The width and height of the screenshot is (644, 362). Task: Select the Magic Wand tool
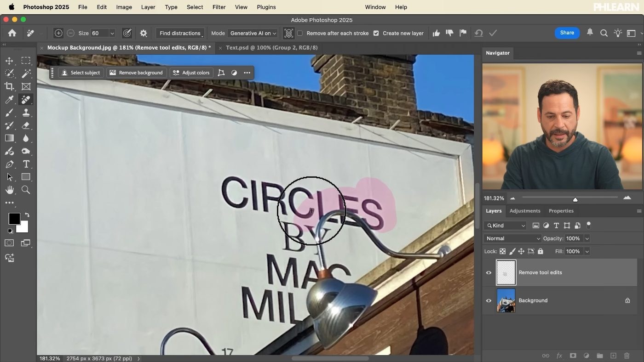coord(26,74)
